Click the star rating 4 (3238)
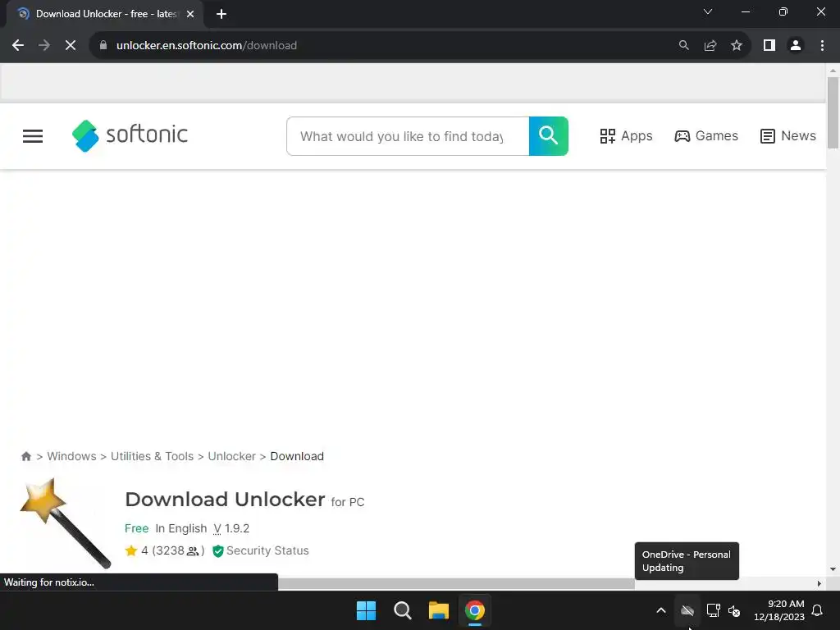The width and height of the screenshot is (840, 630). [164, 550]
